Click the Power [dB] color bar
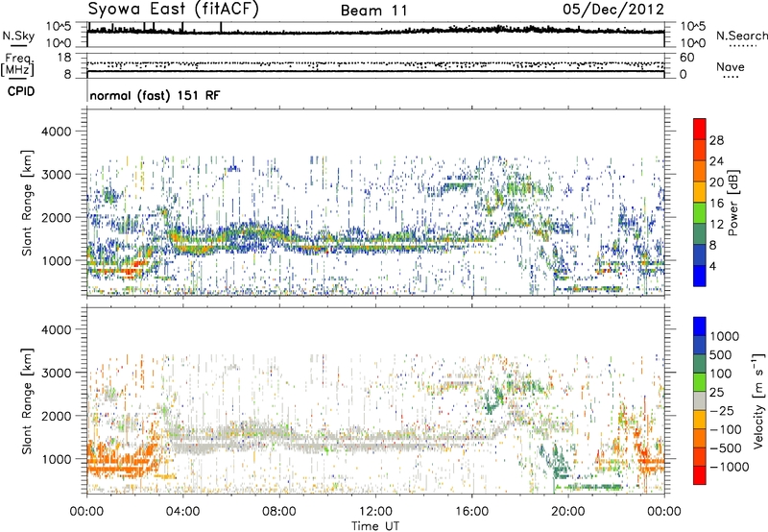The height and width of the screenshot is (532, 768). [x=700, y=203]
